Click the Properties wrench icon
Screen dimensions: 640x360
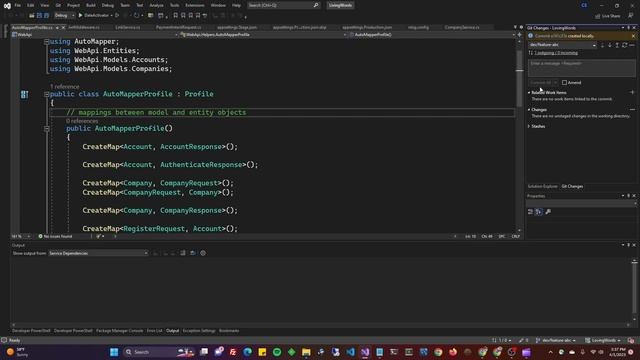[548, 211]
